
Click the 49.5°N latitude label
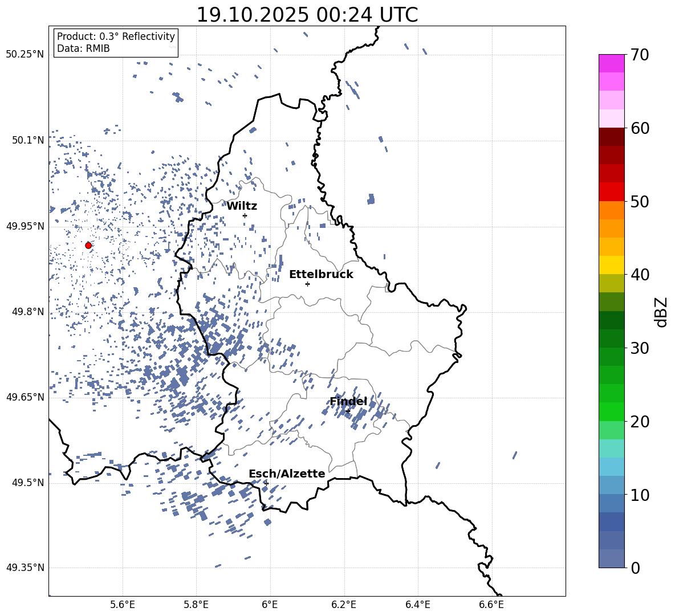tap(28, 483)
